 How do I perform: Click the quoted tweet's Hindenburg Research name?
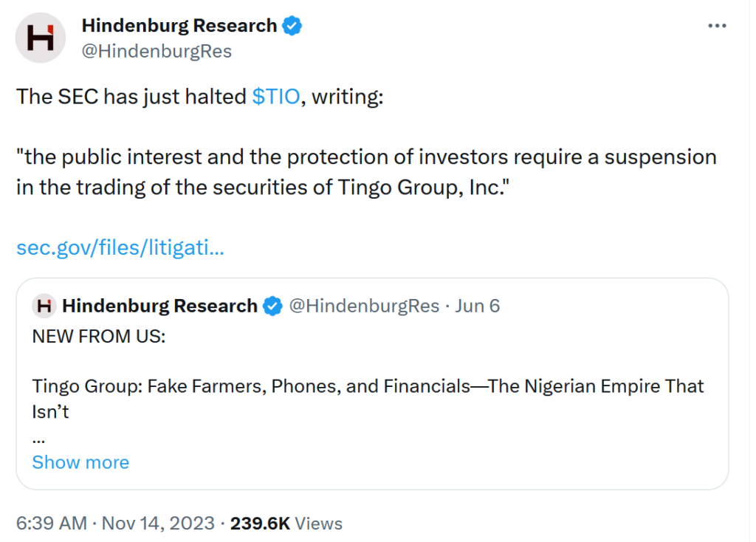pyautogui.click(x=159, y=306)
